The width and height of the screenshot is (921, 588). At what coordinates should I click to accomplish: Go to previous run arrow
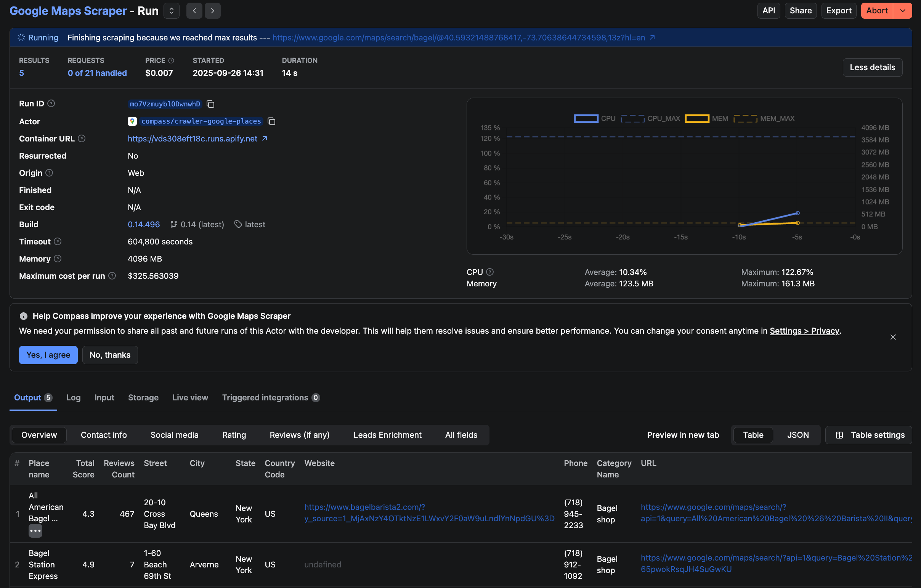tap(194, 11)
